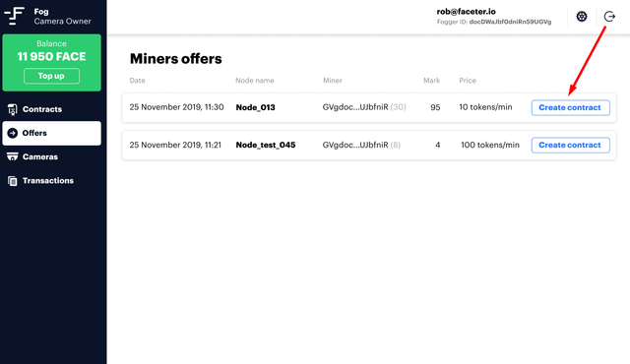
Task: Sort offers by Date column header
Action: pos(138,81)
